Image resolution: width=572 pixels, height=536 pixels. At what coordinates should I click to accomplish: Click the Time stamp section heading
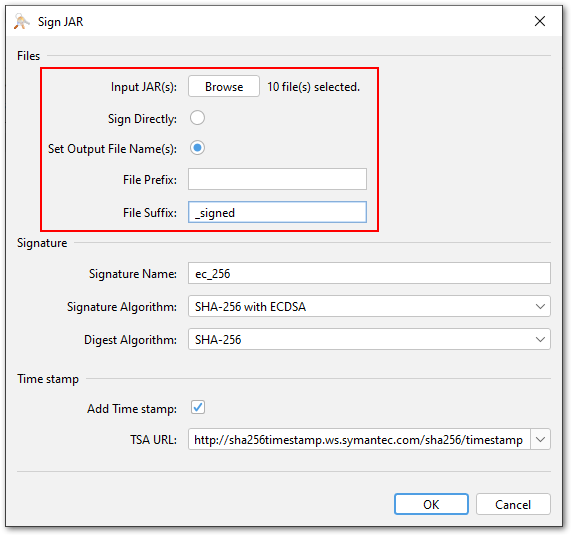tap(48, 379)
